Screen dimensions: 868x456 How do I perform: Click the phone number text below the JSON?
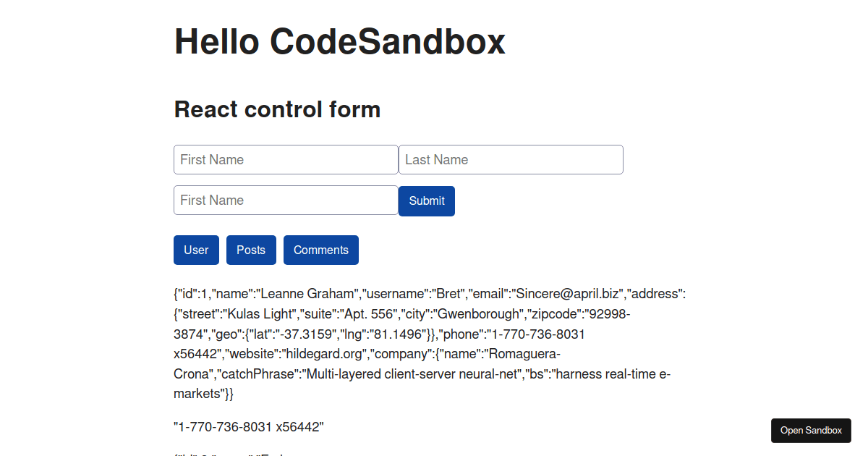[x=249, y=427]
